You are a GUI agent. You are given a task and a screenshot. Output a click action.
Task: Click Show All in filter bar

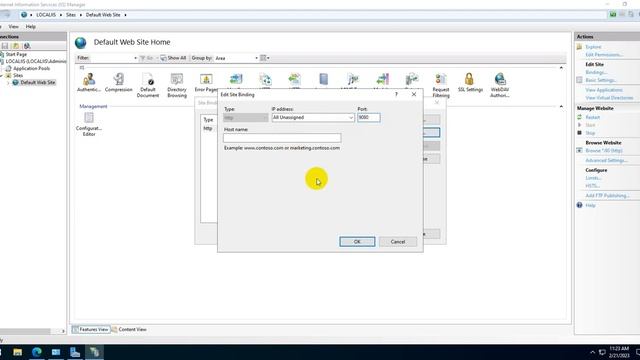click(173, 58)
